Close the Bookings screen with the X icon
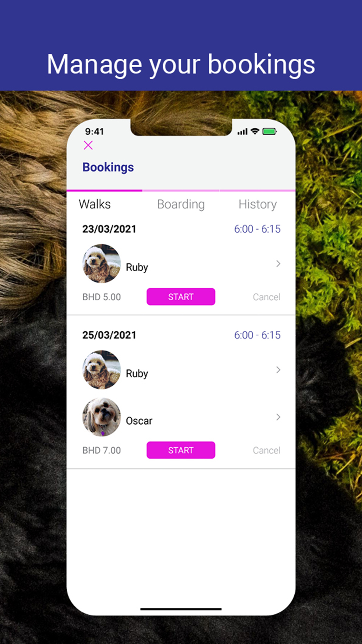362x644 pixels. pyautogui.click(x=88, y=145)
